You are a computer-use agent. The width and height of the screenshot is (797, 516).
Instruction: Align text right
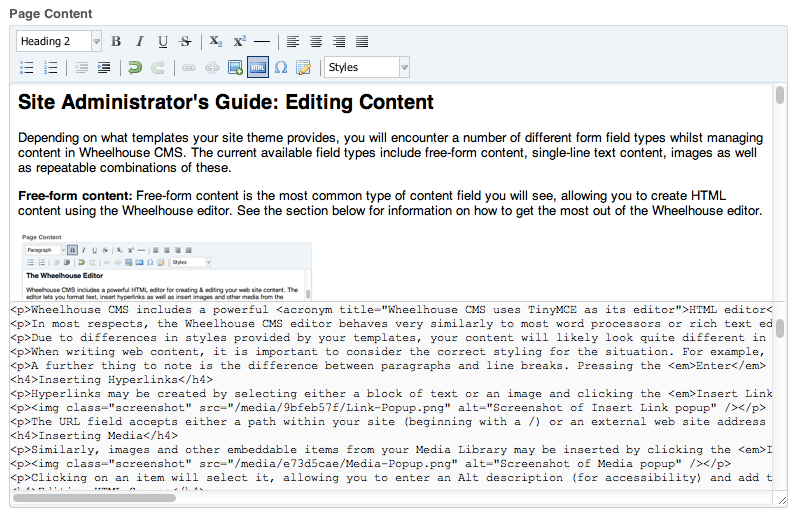click(x=339, y=42)
